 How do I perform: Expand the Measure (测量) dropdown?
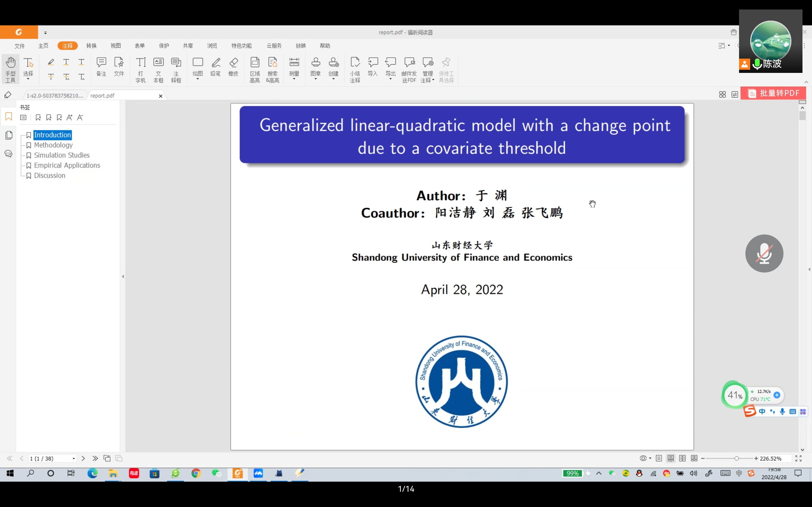click(x=294, y=79)
